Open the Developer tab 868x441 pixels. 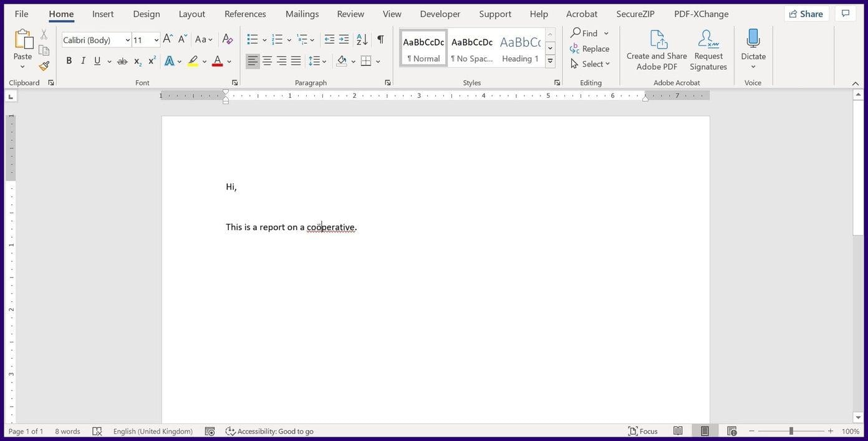click(440, 14)
